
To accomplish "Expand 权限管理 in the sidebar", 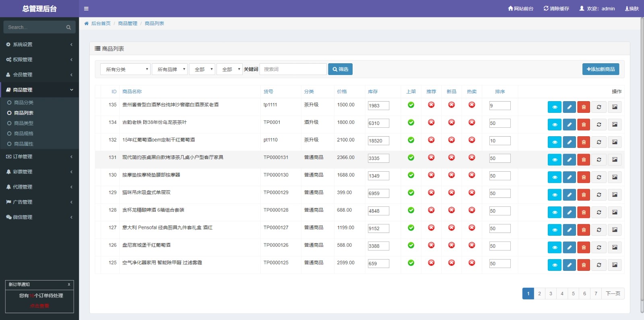I will (x=39, y=60).
